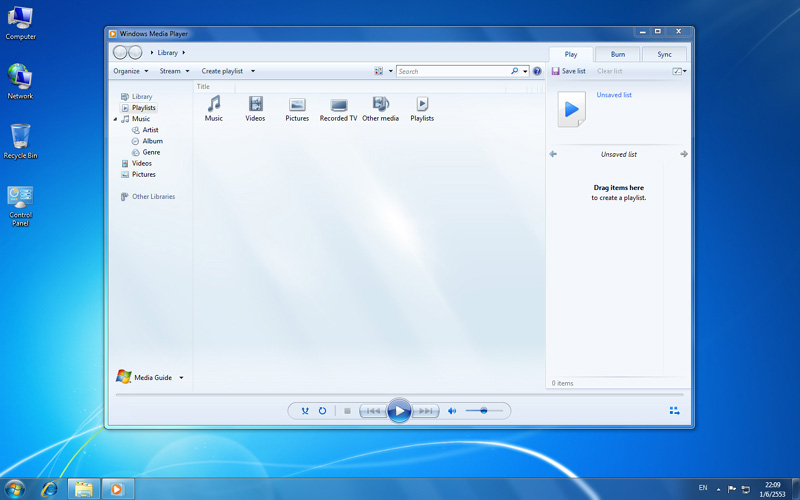Switch to Now Playing view
This screenshot has width=800, height=500.
[674, 410]
